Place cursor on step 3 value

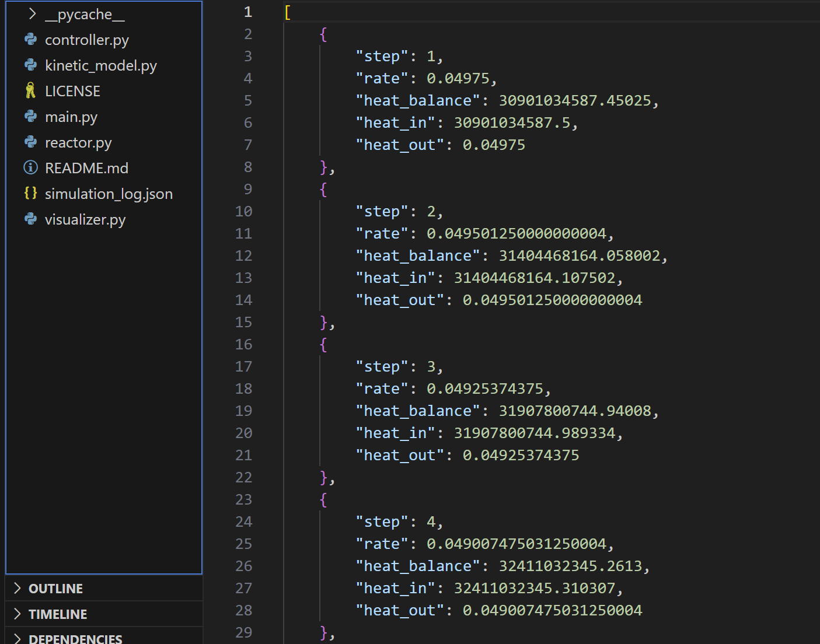[x=431, y=366]
